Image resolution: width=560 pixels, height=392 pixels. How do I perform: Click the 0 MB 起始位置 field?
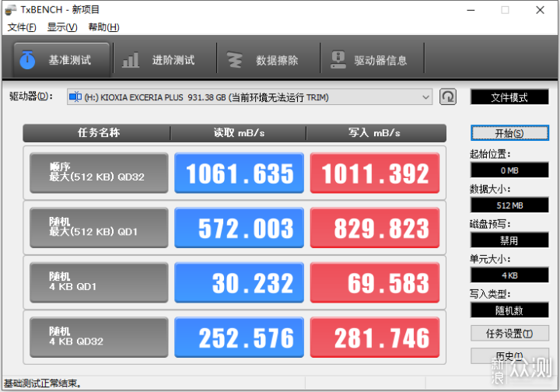coord(509,170)
